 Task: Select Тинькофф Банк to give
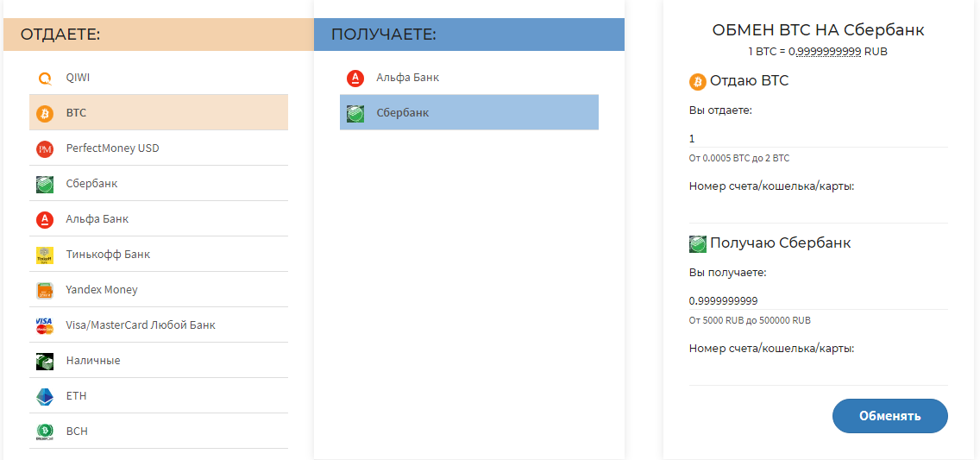coord(159,255)
